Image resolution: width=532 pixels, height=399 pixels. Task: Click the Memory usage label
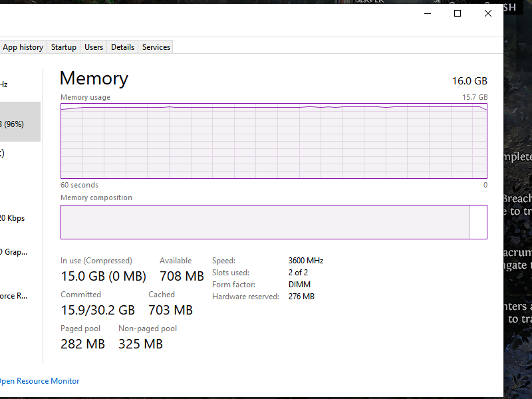pos(86,97)
